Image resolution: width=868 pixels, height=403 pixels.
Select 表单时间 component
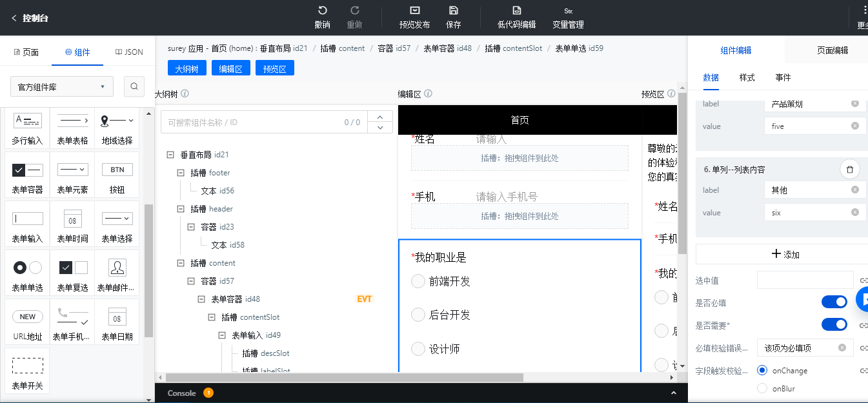72,224
